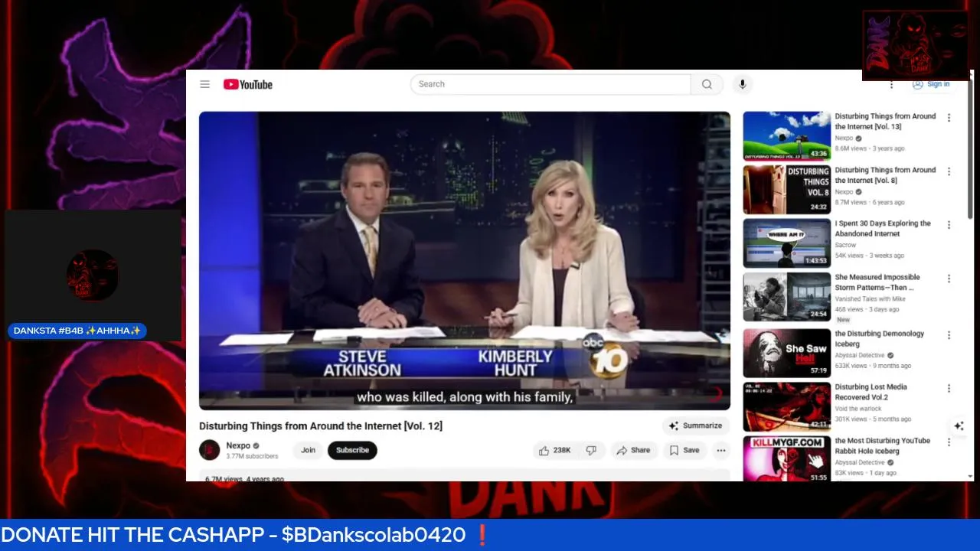Go to YouTube home via logo

248,84
